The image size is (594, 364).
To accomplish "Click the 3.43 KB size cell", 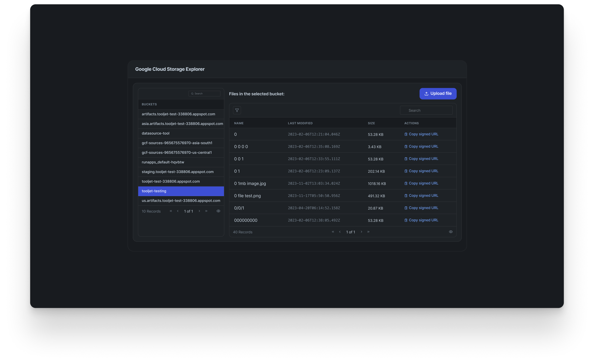I will pyautogui.click(x=375, y=147).
